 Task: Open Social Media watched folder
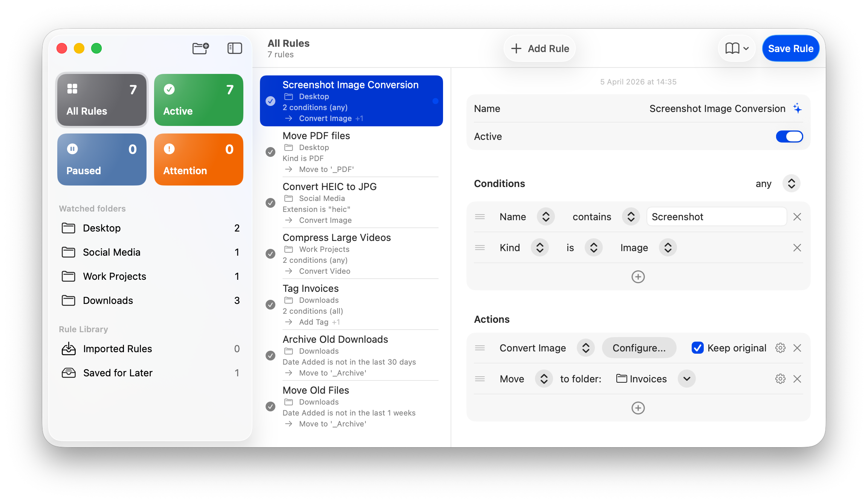tap(150, 252)
